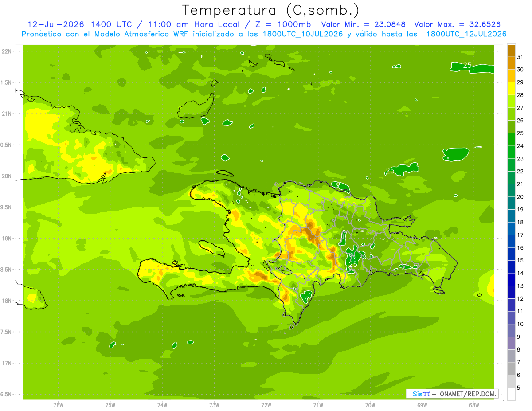
Task: Click the "70W" longitude axis label
Action: (x=370, y=405)
